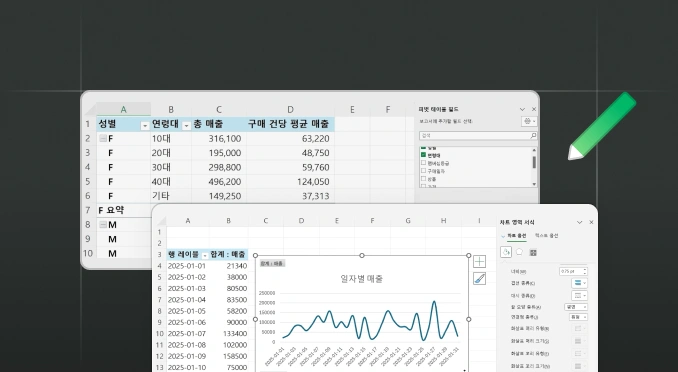Screen dimensions: 678x372
Task: Open the 행 레이블 filter dropdown
Action: point(205,255)
